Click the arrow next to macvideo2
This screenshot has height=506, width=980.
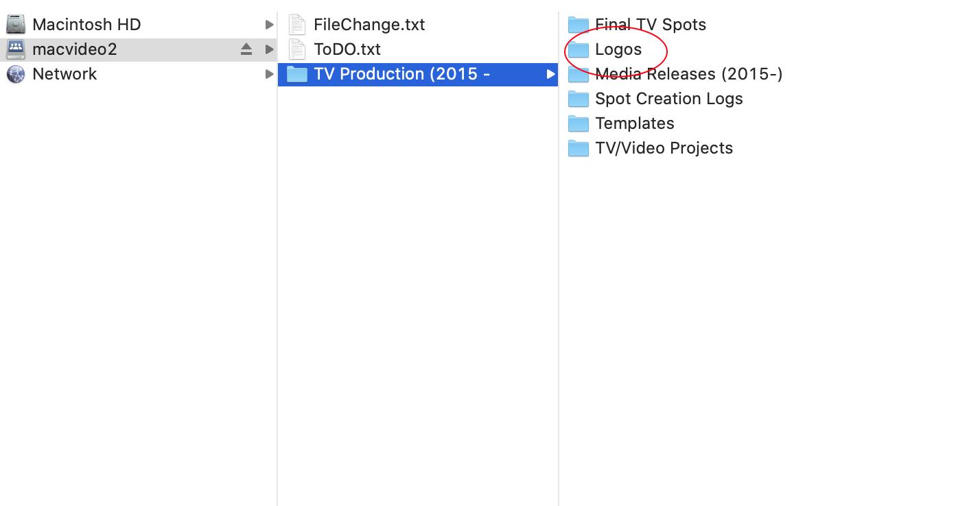point(269,49)
